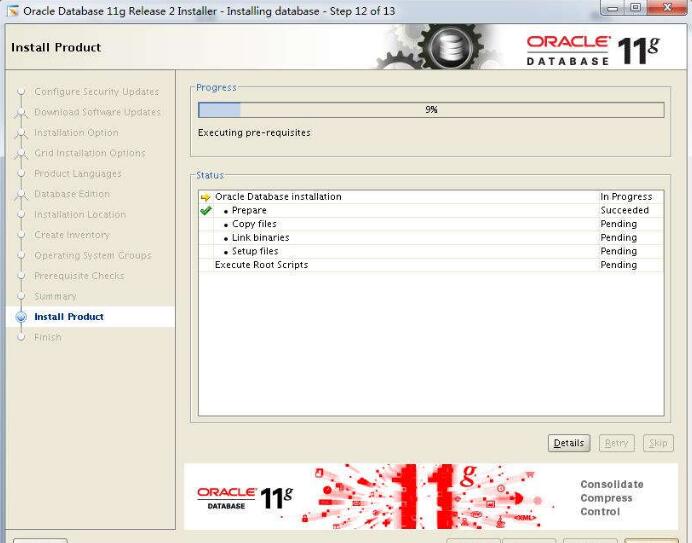Select the active Install Product step
This screenshot has height=543, width=692.
click(69, 317)
